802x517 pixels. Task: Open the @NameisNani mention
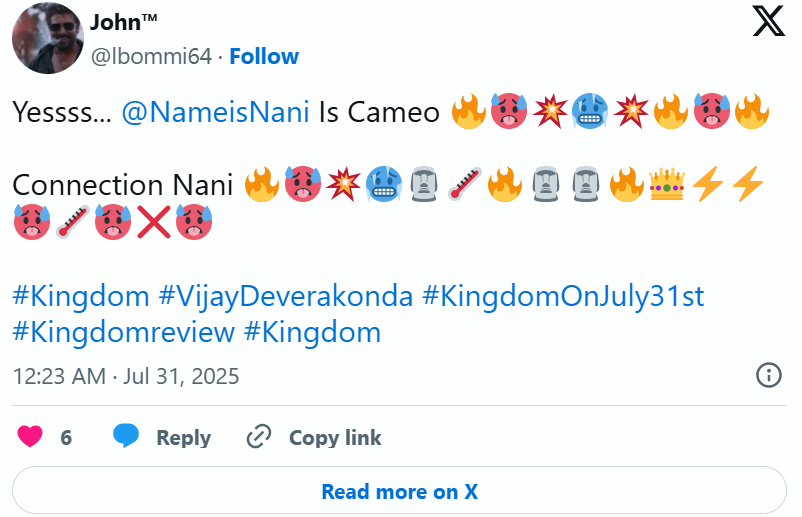pyautogui.click(x=215, y=112)
